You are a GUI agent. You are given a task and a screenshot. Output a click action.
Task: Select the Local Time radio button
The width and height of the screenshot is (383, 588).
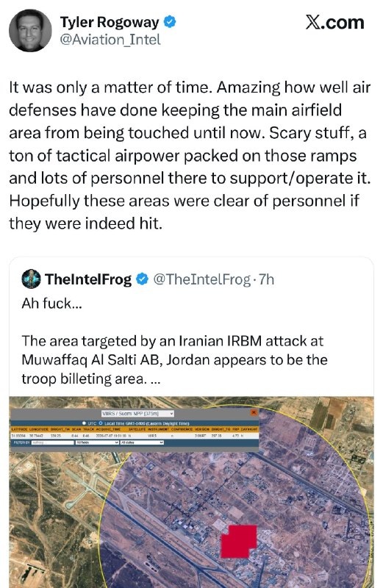pyautogui.click(x=101, y=423)
